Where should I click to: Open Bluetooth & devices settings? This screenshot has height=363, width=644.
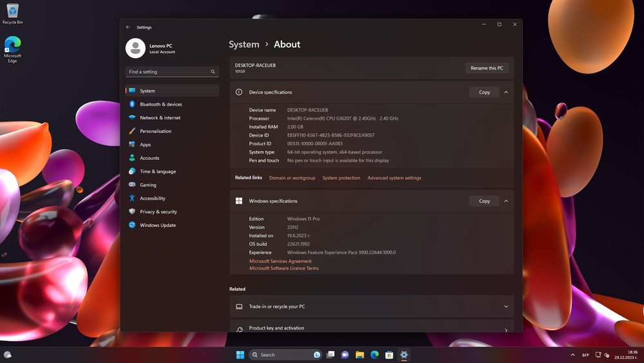click(172, 104)
